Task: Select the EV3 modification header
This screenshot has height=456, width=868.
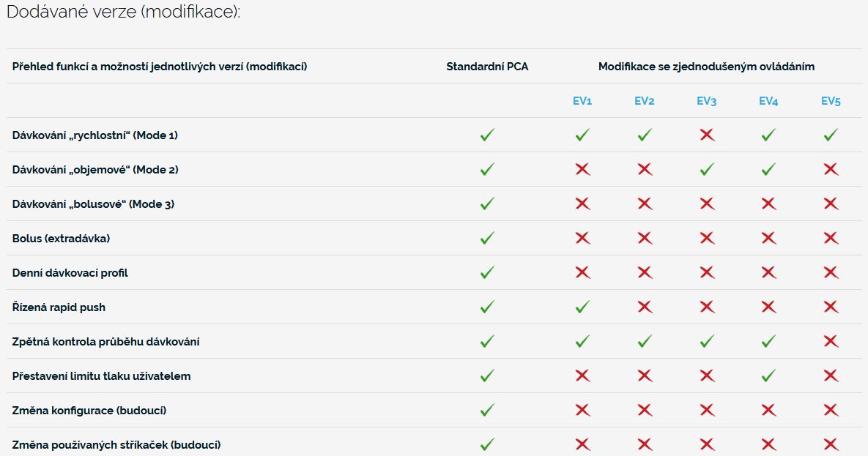Action: click(706, 101)
